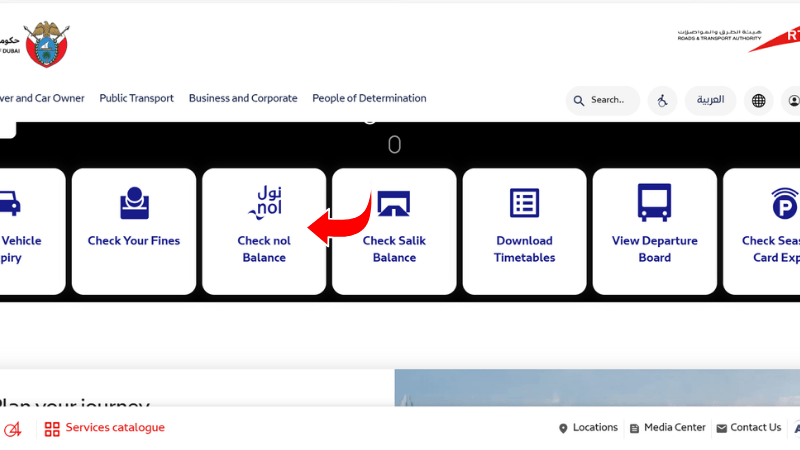
Task: Open the Check Seasonal Card Expiry card
Action: click(x=762, y=231)
